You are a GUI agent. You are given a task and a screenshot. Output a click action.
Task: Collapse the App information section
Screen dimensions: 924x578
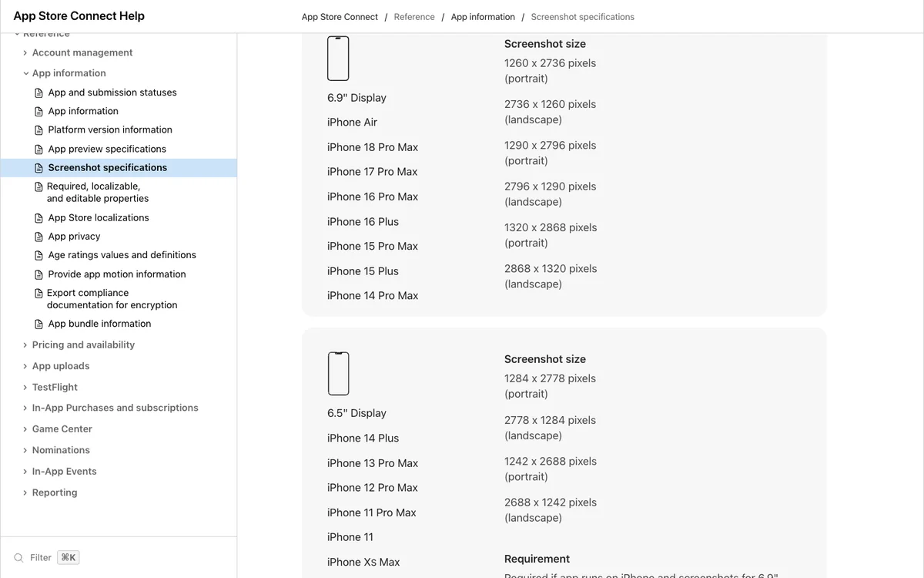(25, 73)
